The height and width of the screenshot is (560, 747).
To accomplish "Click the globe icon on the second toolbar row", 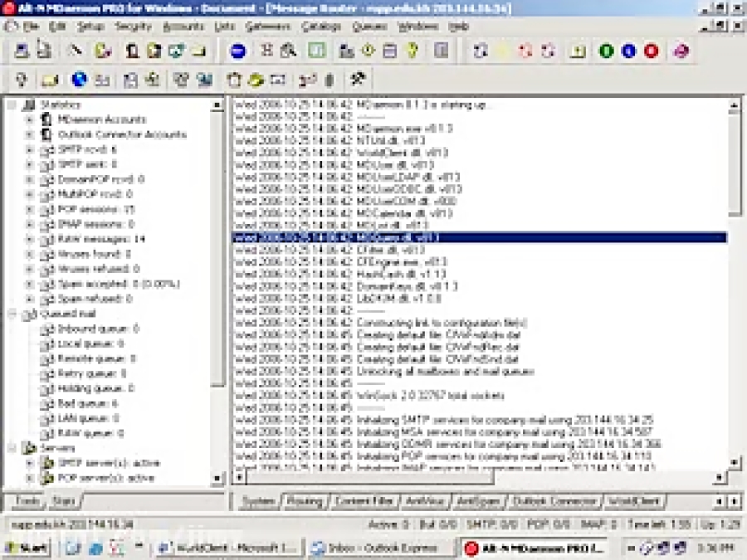I will coord(79,80).
